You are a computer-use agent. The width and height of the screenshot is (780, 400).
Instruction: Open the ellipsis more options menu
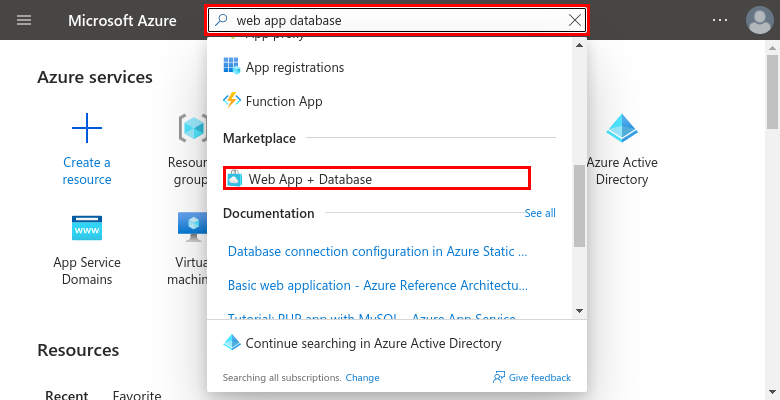click(721, 20)
